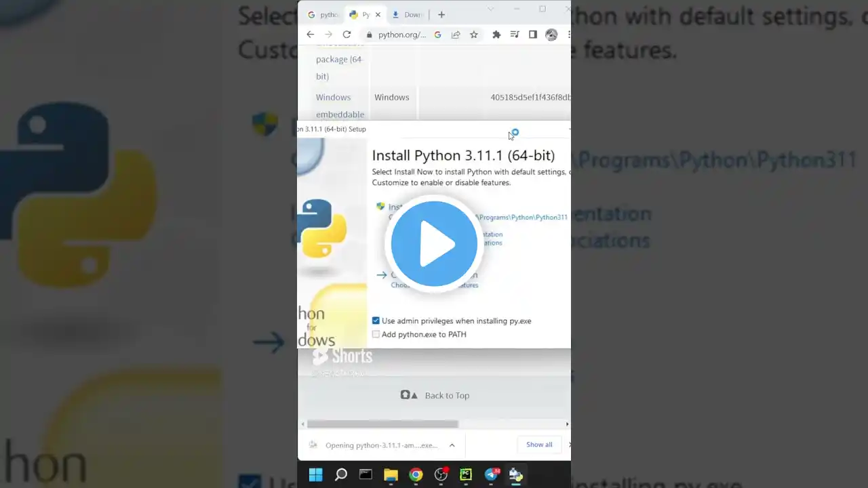Click Install Now shield icon in Setup
The image size is (868, 488).
[380, 207]
